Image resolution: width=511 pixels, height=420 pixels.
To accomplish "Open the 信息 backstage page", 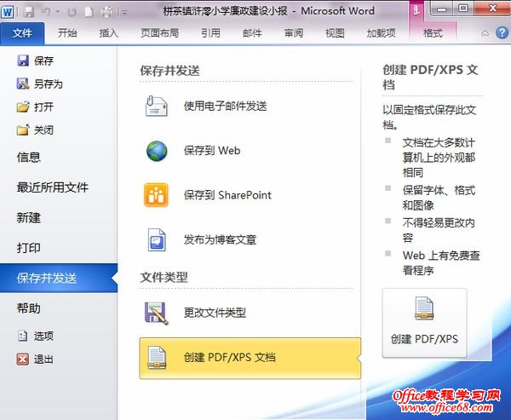I will tap(29, 157).
